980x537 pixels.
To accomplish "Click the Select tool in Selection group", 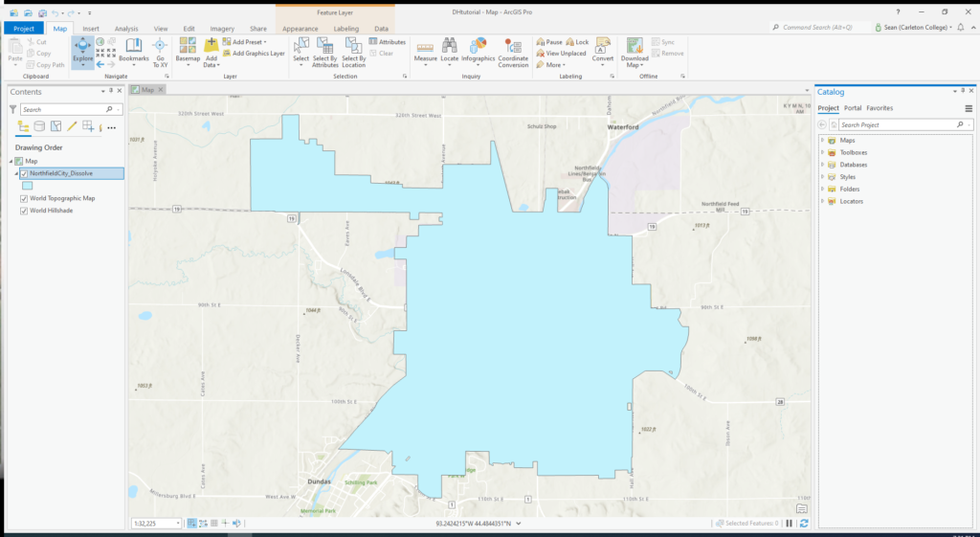I will coord(301,53).
